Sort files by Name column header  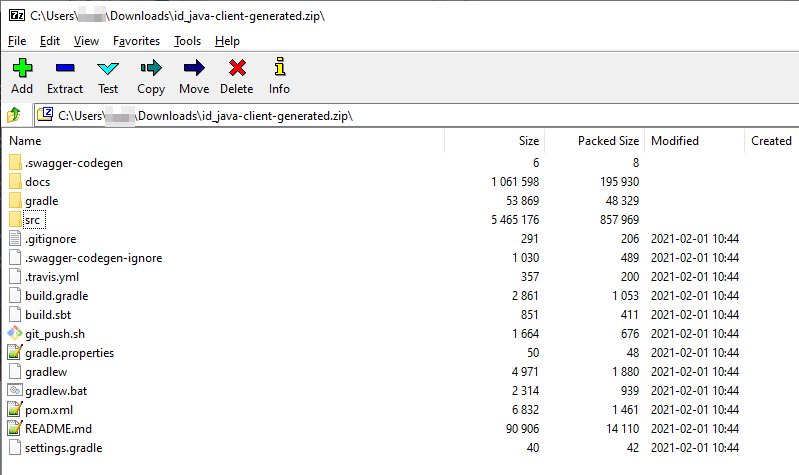coord(26,141)
